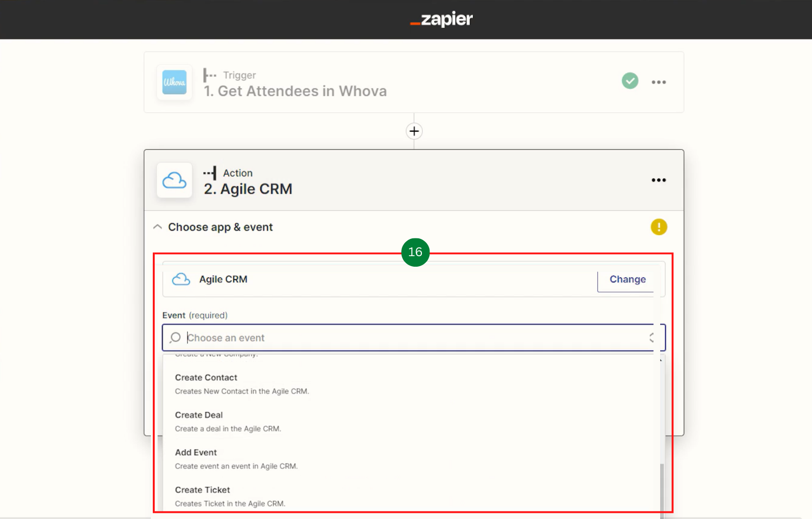Click the small Agile CRM app field icon
Viewport: 812px width, 519px height.
181,279
